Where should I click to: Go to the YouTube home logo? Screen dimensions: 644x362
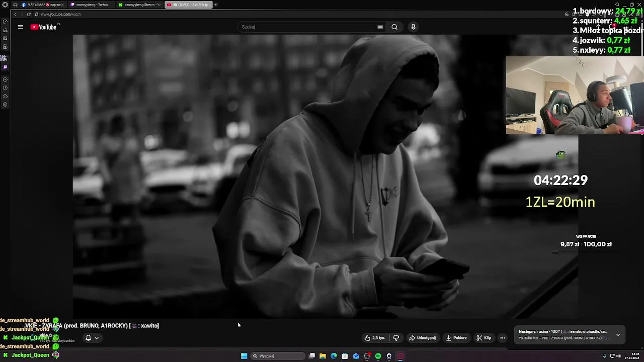44,27
